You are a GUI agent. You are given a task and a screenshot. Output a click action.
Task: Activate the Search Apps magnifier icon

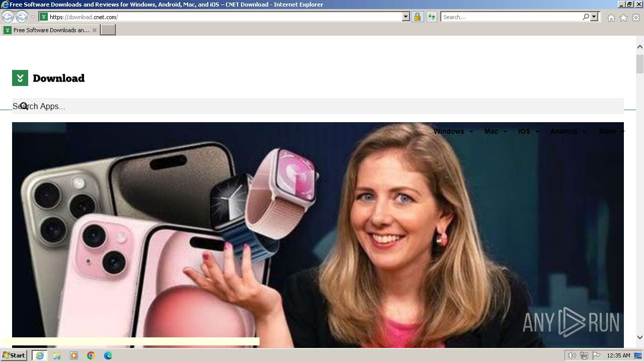pos(24,106)
